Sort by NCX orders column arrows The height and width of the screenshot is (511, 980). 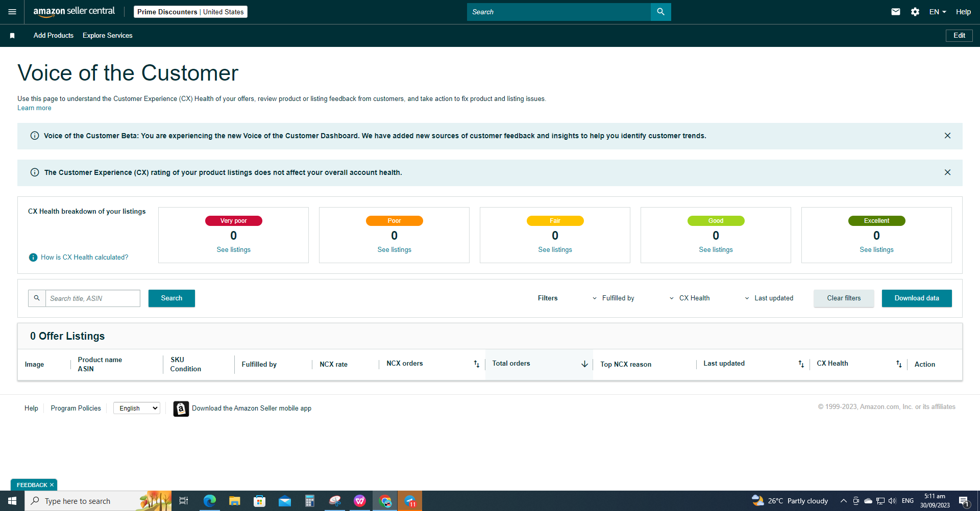coord(476,364)
